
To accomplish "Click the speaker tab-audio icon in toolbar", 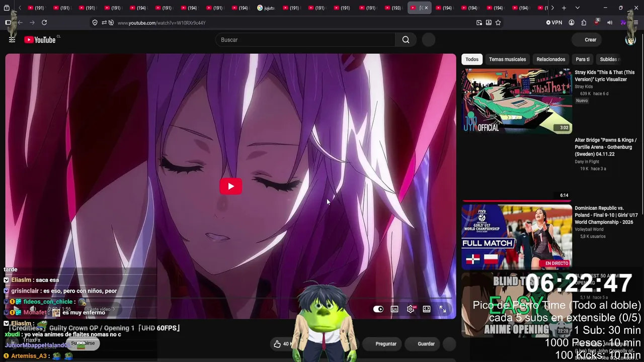I will 610,23.
